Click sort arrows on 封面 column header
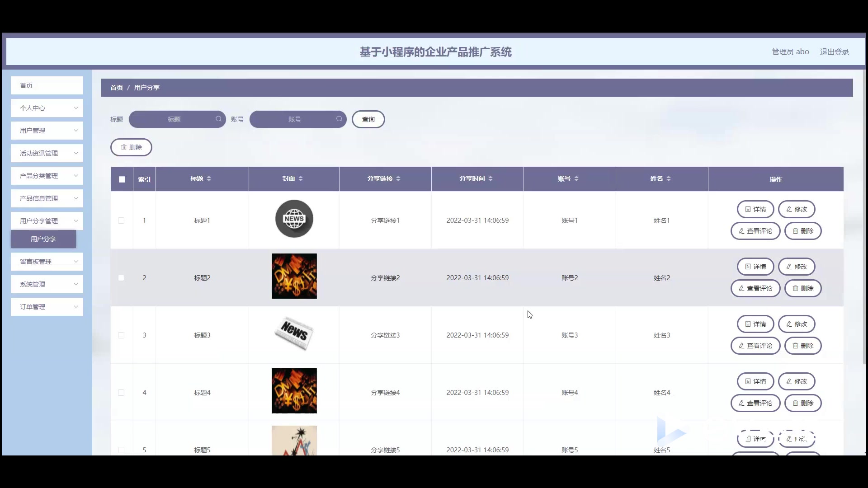 pos(301,179)
